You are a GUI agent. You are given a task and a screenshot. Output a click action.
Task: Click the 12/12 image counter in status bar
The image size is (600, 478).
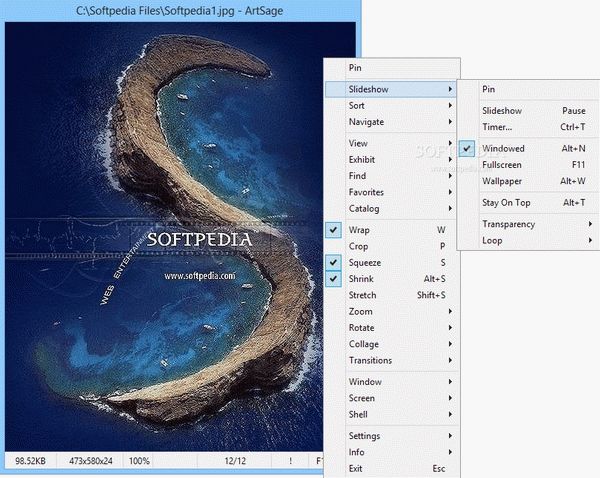point(234,461)
